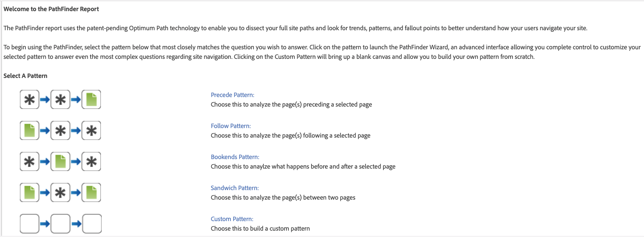The height and width of the screenshot is (237, 644).
Task: Click first green page icon in Sandwich diagram
Action: pos(29,192)
